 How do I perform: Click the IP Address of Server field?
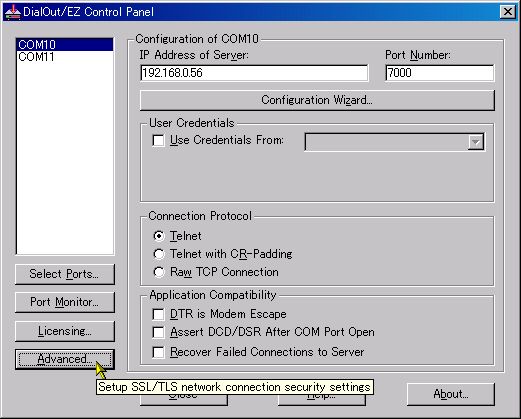coord(254,73)
